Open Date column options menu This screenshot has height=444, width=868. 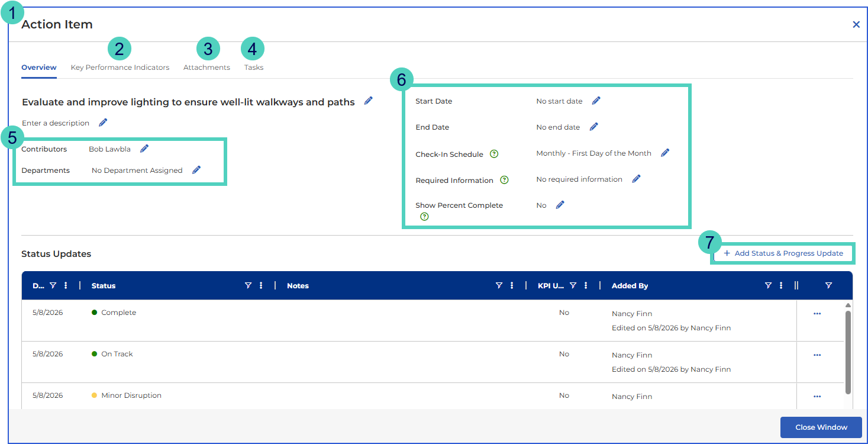pos(66,285)
